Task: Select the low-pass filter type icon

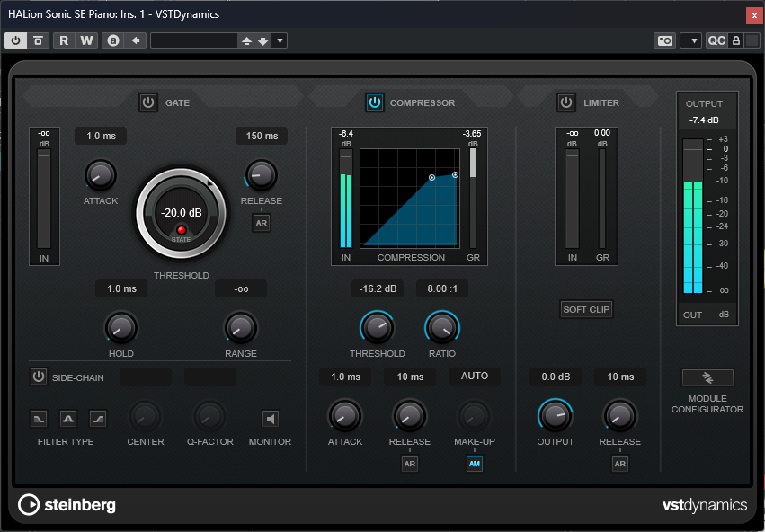Action: (39, 419)
